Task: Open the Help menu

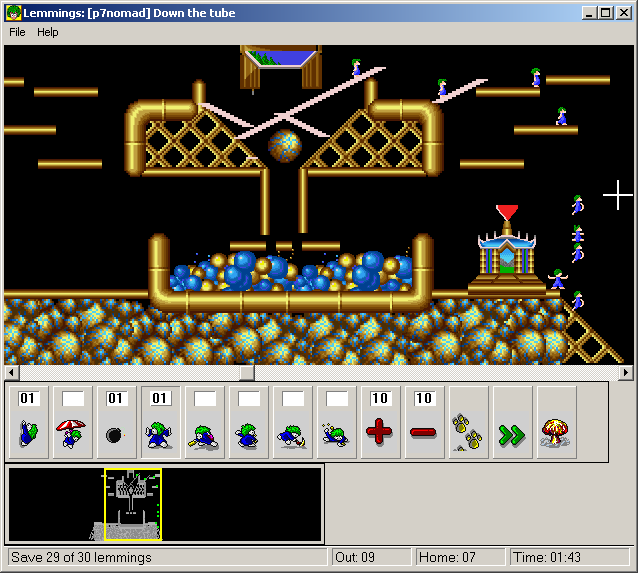Action: [x=48, y=32]
